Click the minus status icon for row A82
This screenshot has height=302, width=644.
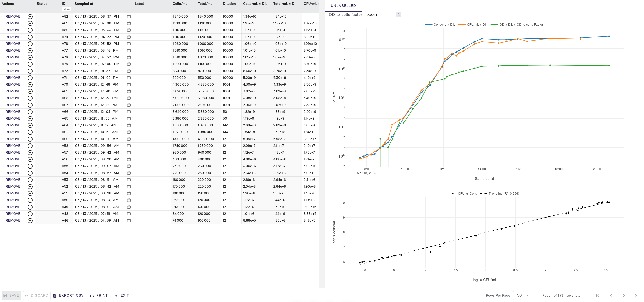click(x=30, y=17)
